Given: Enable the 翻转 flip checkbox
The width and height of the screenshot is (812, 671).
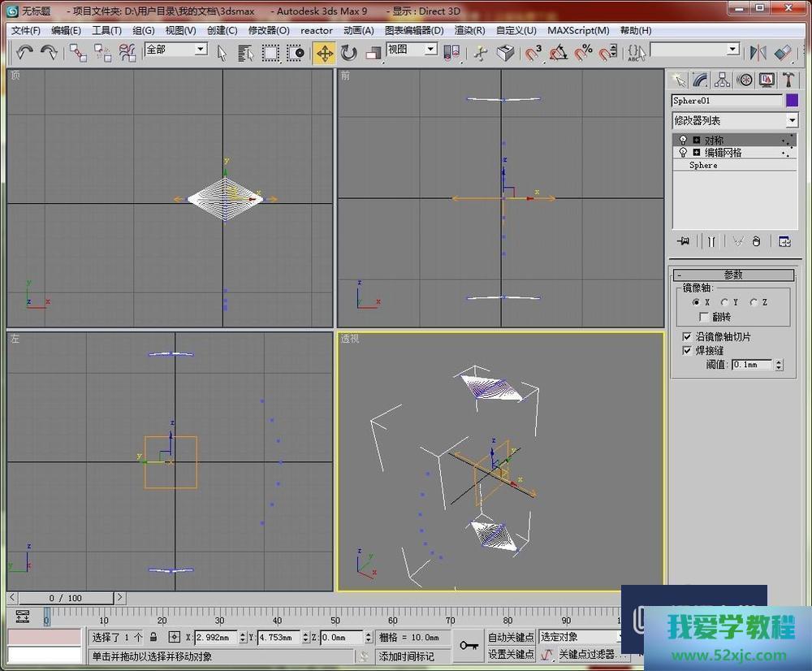Looking at the screenshot, I should [x=704, y=317].
